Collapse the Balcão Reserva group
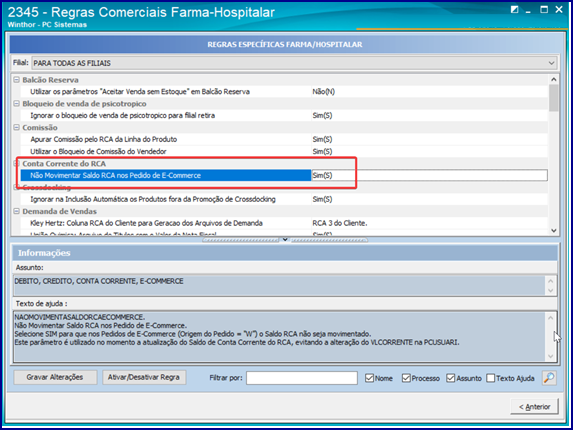Screen dimensions: 573x430 [x=16, y=80]
